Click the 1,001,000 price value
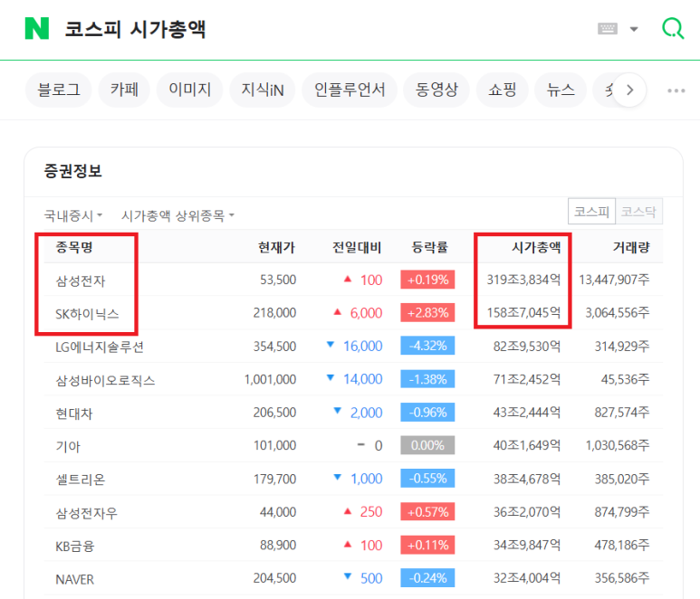Viewport: 700px width, 599px height. click(x=270, y=379)
